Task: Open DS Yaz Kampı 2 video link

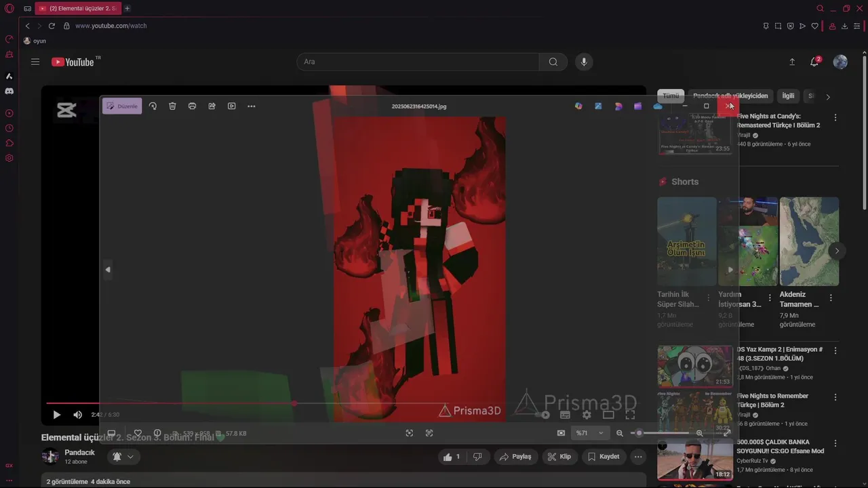Action: point(779,354)
